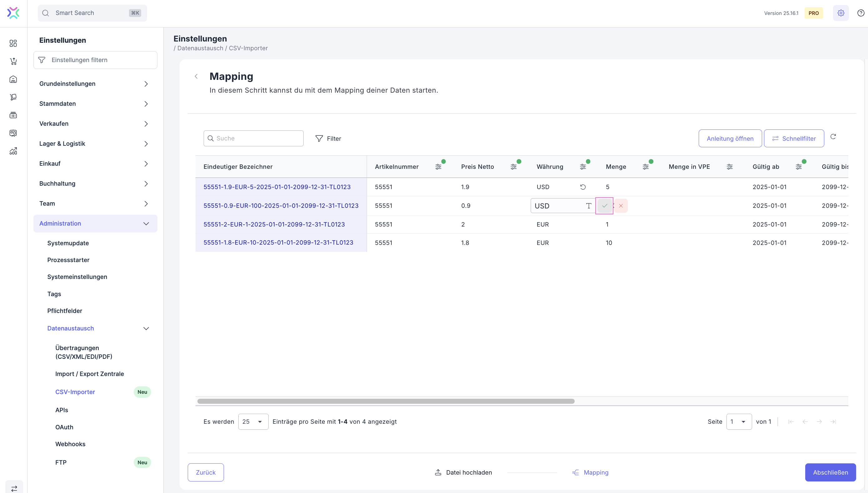Cancel Währung edit with red X
The image size is (868, 493).
[x=621, y=206]
